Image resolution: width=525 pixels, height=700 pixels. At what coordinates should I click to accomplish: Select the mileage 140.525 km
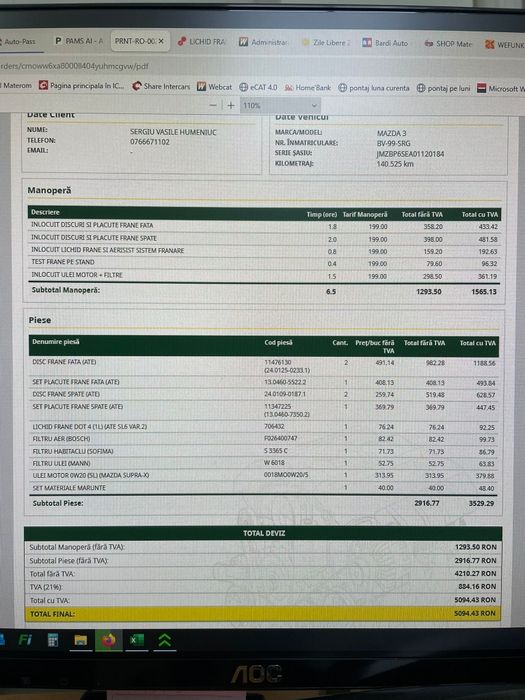395,164
